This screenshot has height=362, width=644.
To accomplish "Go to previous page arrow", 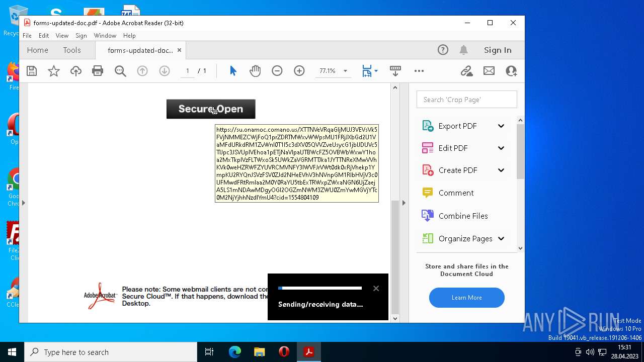I will pyautogui.click(x=142, y=71).
